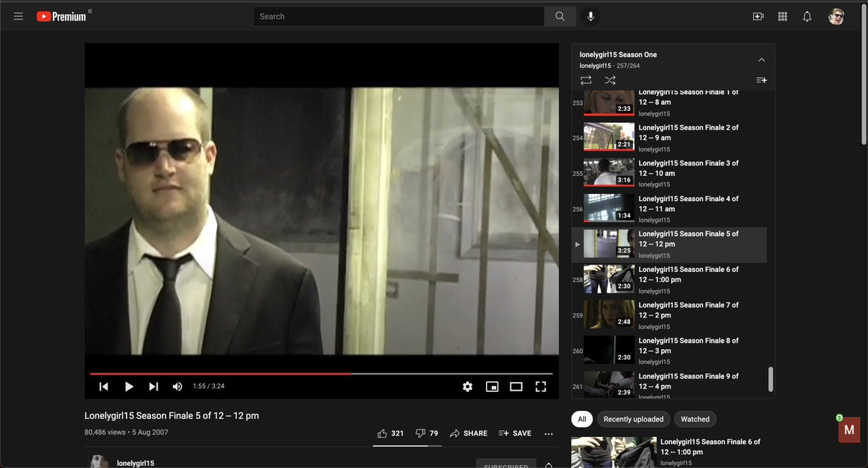Skip to next video
This screenshot has width=868, height=468.
point(153,386)
